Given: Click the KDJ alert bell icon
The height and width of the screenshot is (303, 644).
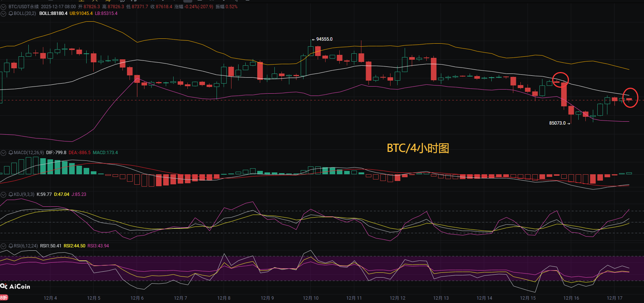Looking at the screenshot, I should (x=11, y=194).
